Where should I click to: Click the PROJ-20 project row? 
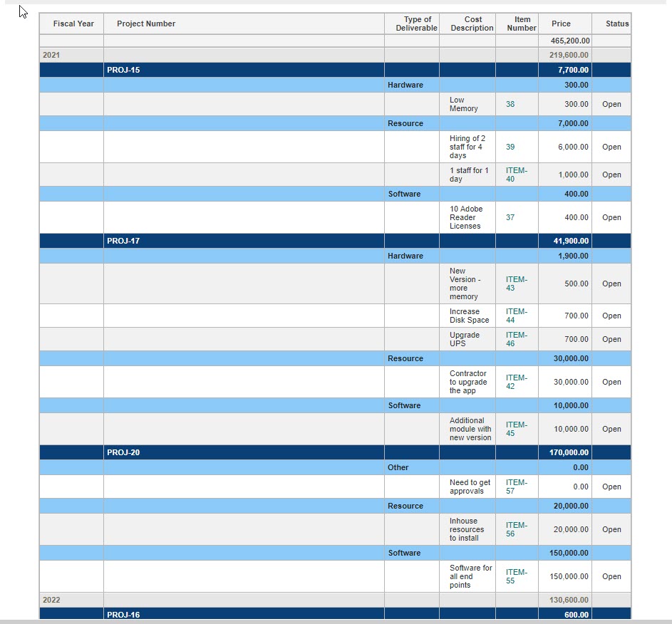click(123, 452)
